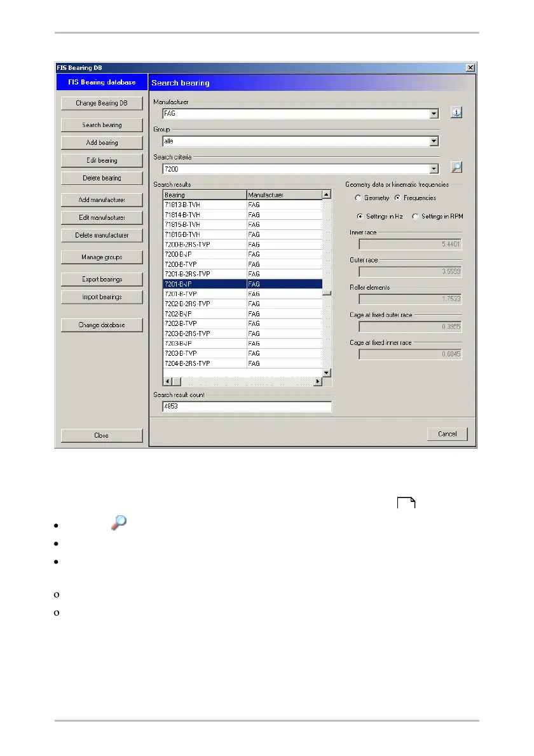The height and width of the screenshot is (756, 534).
Task: Click the Search criteria input field
Action: pyautogui.click(x=296, y=169)
